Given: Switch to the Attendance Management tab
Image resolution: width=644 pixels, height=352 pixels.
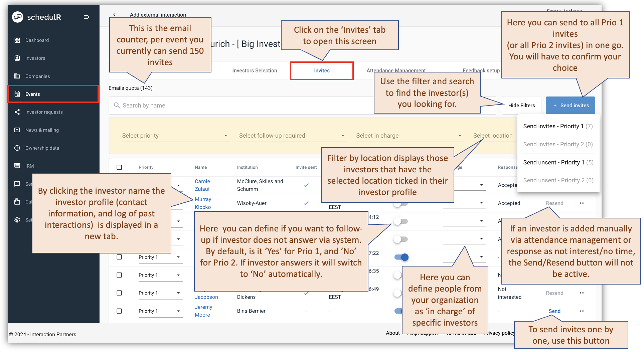Looking at the screenshot, I should (x=396, y=70).
